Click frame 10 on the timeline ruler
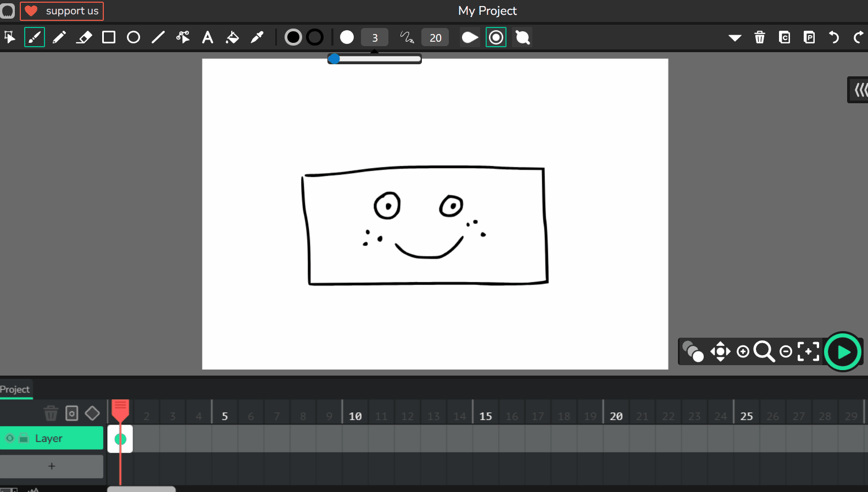Image resolution: width=868 pixels, height=492 pixels. coord(355,416)
